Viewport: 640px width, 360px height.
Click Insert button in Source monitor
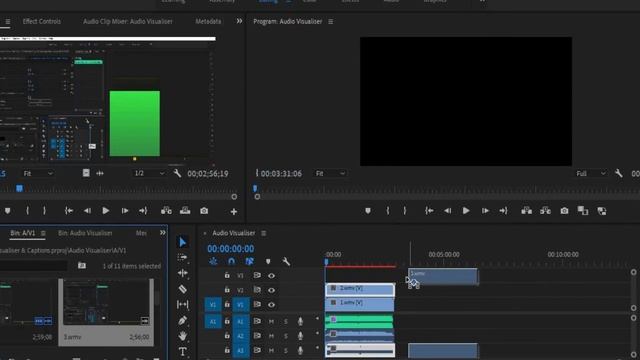click(166, 211)
